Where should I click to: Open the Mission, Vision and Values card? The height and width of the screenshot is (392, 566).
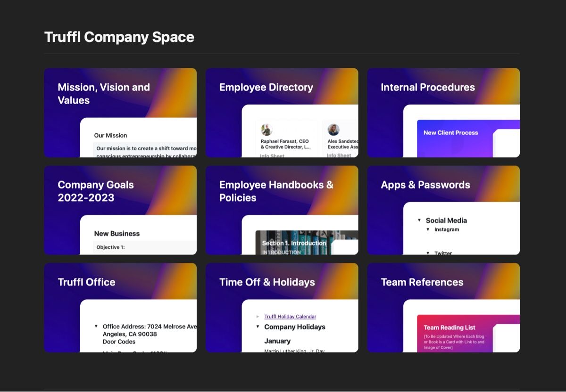click(x=120, y=113)
